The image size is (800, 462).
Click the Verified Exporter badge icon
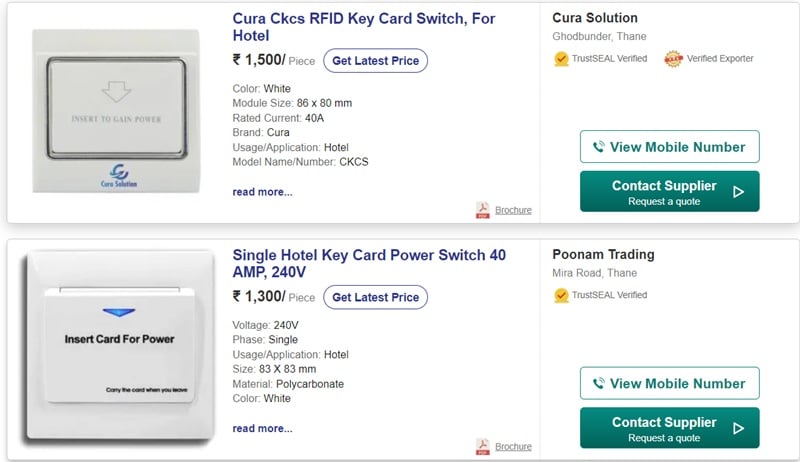[673, 58]
